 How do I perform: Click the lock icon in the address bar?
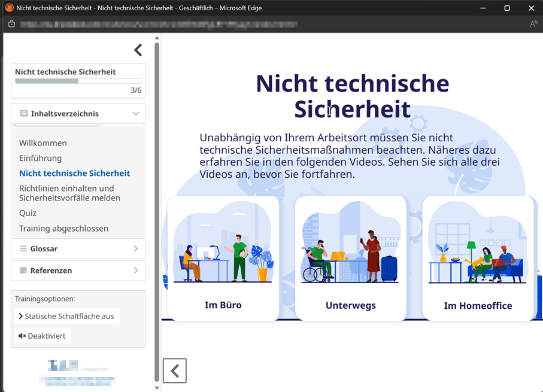11,24
